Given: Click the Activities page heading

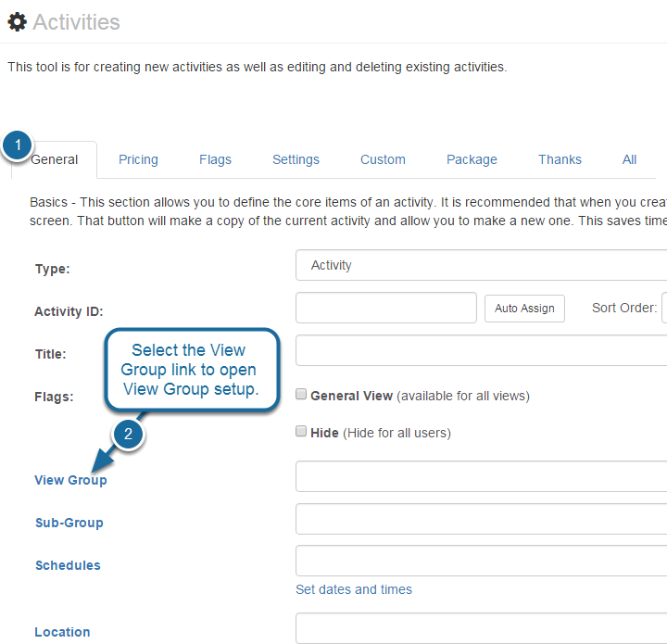Looking at the screenshot, I should point(77,22).
